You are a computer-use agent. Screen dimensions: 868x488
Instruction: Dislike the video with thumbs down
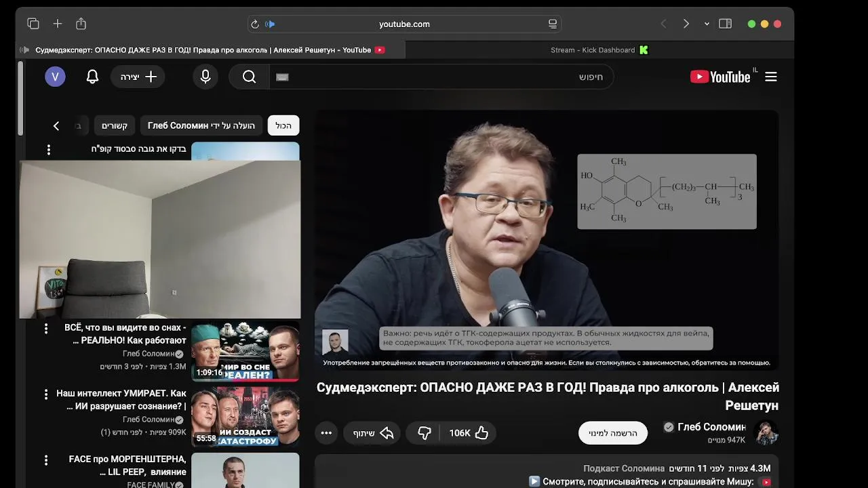[425, 433]
